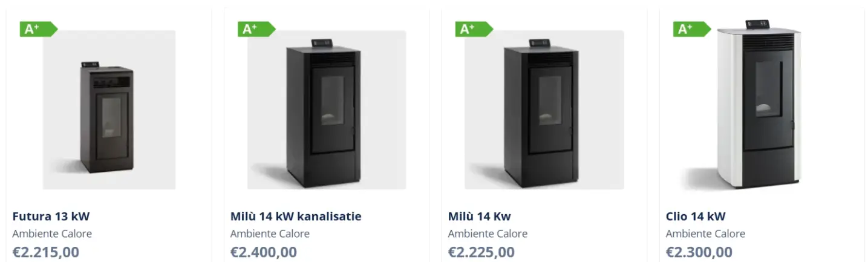The height and width of the screenshot is (262, 868).
Task: Open the Milù 14 Kw title link
Action: point(479,217)
